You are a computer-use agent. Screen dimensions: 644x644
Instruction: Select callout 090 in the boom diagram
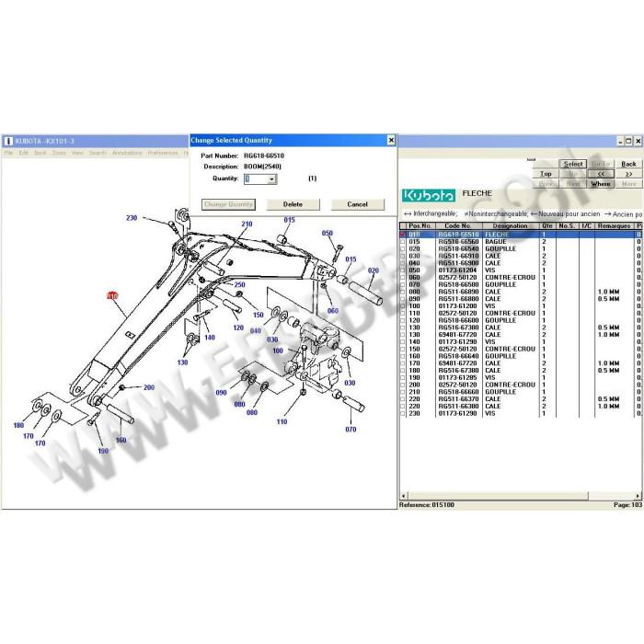point(221,393)
